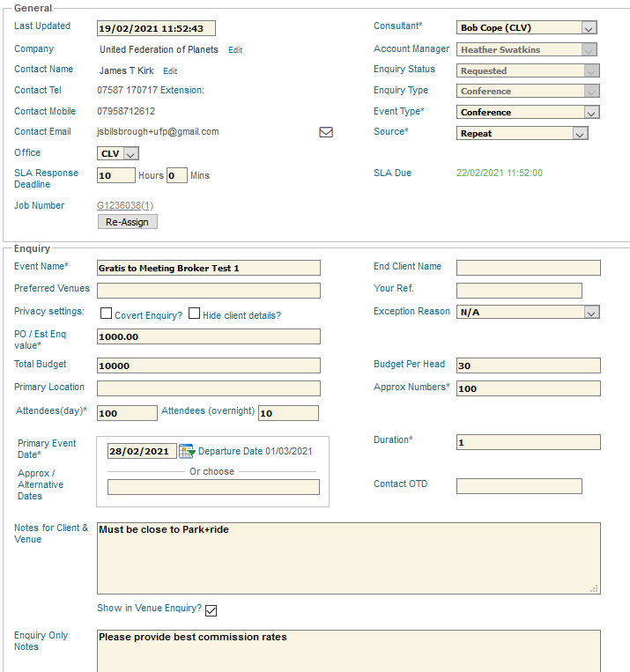This screenshot has width=630, height=672.
Task: Open the Office dropdown showing CLV
Action: pyautogui.click(x=118, y=153)
